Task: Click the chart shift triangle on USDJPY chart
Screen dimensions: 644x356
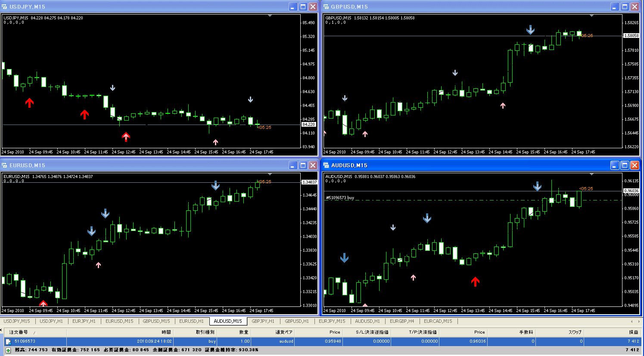Action: (270, 16)
